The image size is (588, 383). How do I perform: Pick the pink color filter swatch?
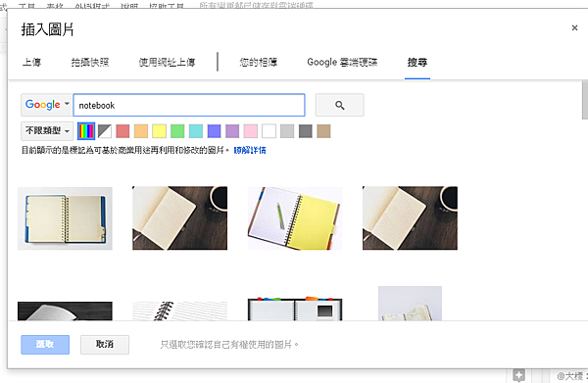coord(251,131)
